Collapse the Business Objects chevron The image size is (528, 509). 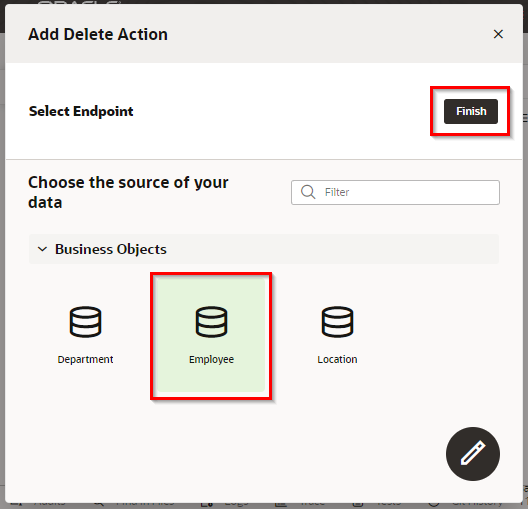[42, 249]
